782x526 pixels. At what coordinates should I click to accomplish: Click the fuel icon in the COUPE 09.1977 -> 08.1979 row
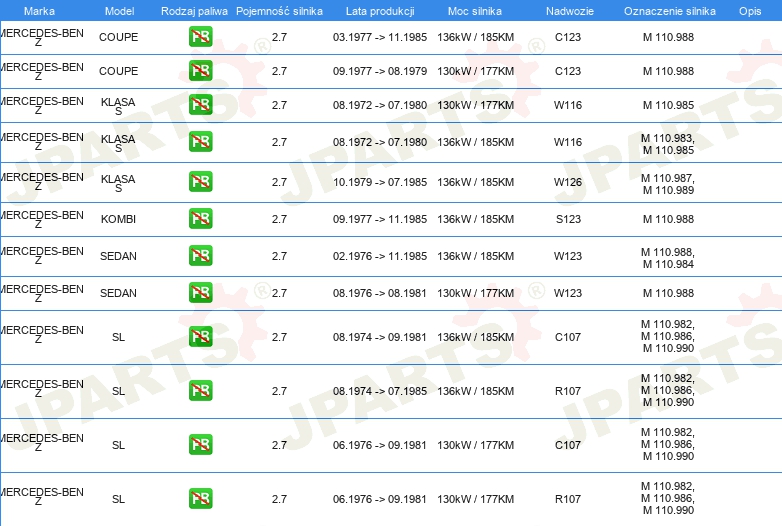200,71
